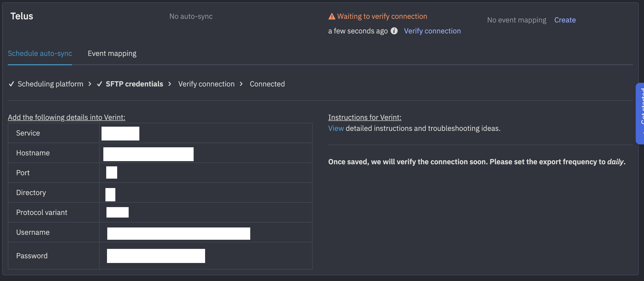Click the info icon beside "a few seconds ago"

click(x=394, y=31)
